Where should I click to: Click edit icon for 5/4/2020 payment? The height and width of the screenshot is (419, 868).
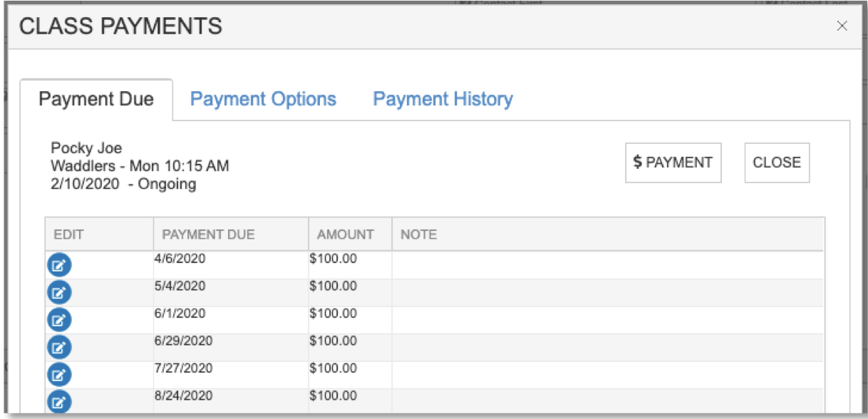click(x=60, y=293)
